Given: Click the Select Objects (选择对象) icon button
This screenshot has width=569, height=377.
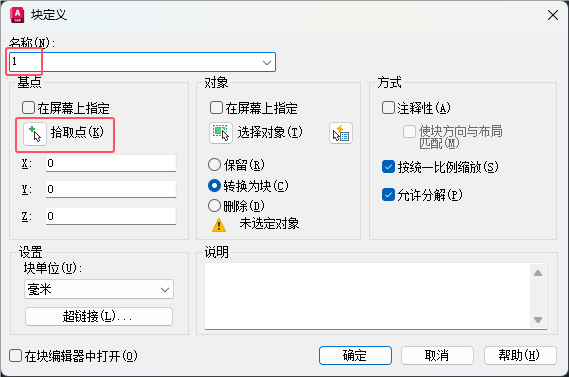Looking at the screenshot, I should click(x=221, y=133).
